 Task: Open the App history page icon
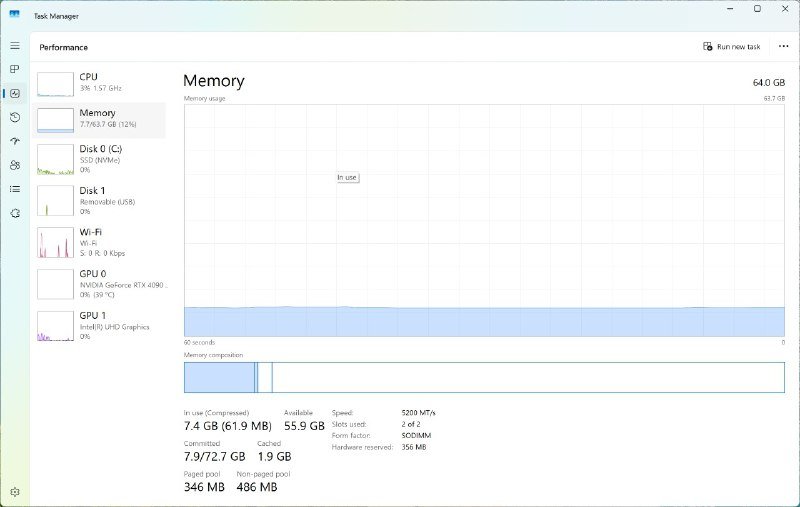[x=15, y=117]
